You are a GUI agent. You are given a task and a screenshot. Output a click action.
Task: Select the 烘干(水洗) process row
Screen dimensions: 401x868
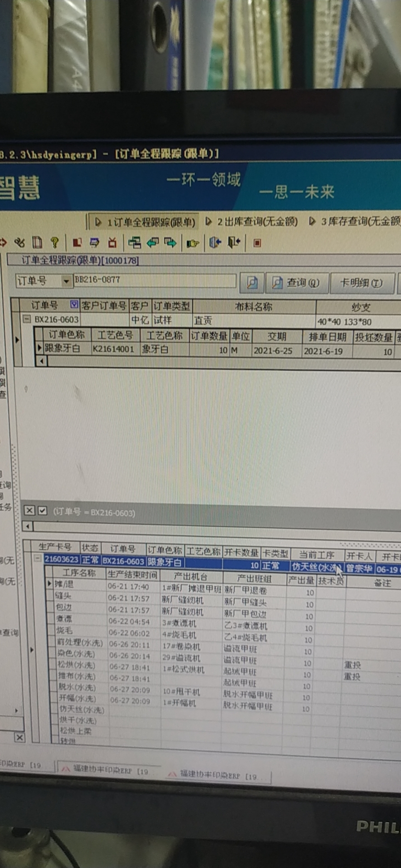coord(77,721)
